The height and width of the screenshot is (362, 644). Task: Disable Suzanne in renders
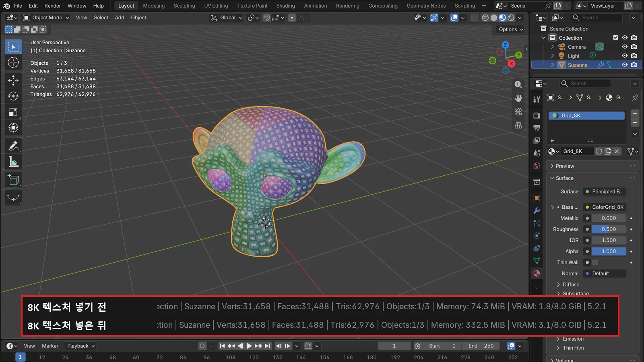634,65
